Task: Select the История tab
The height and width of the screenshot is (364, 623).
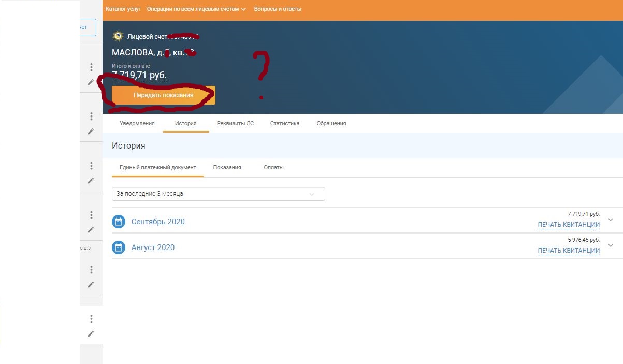Action: pyautogui.click(x=185, y=123)
